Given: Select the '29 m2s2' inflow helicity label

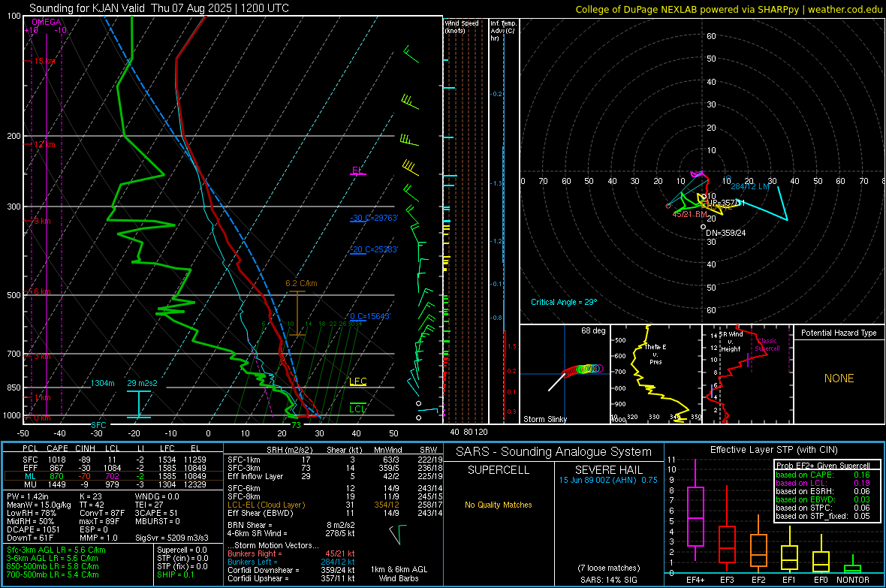Looking at the screenshot, I should coord(142,383).
